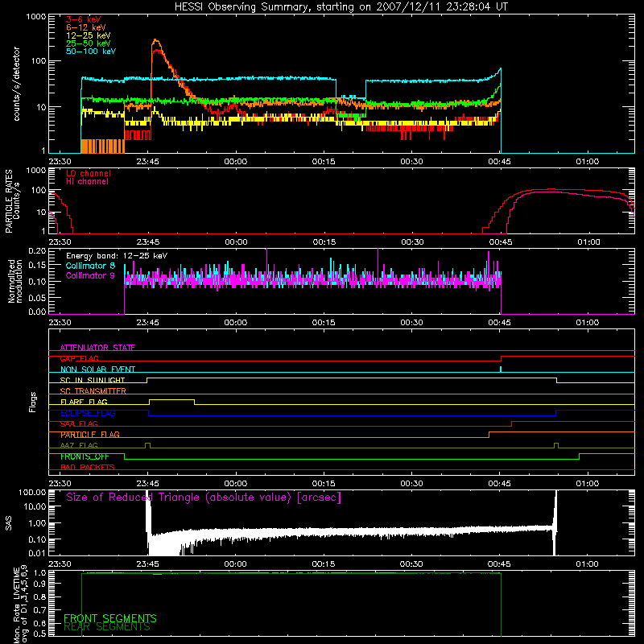The image size is (644, 644).
Task: Select the cyan '50-100 keV' legend label
Action: [91, 52]
